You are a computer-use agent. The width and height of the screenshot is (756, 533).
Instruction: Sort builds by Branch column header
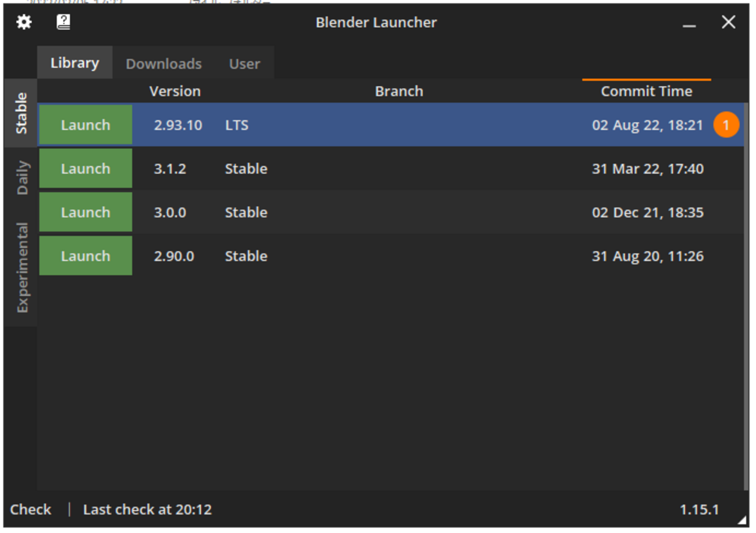coord(399,91)
